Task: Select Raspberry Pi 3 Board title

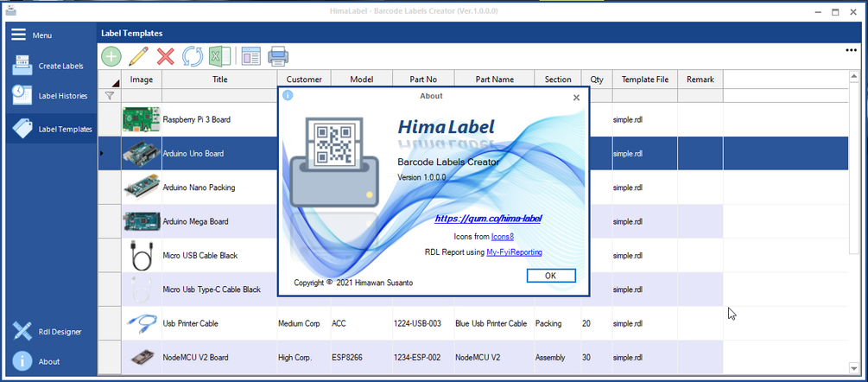Action: (x=197, y=119)
